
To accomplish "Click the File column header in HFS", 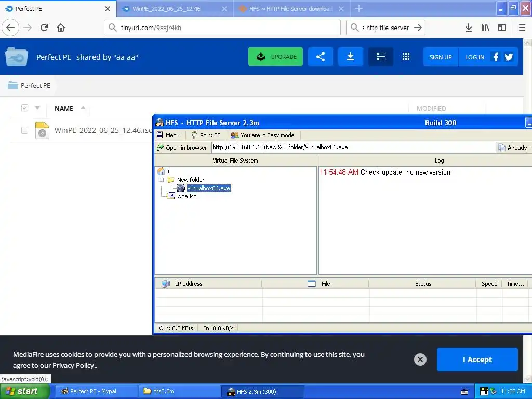I will tap(315, 284).
